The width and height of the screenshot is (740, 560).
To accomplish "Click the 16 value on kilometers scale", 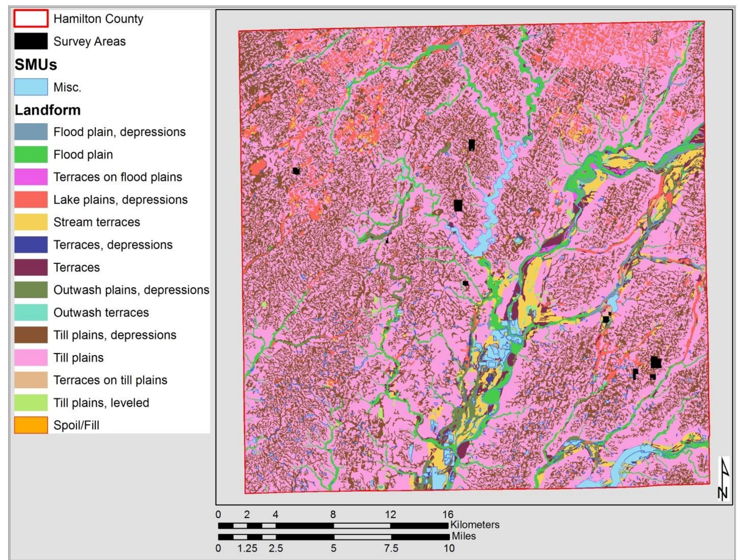I will pos(448,515).
